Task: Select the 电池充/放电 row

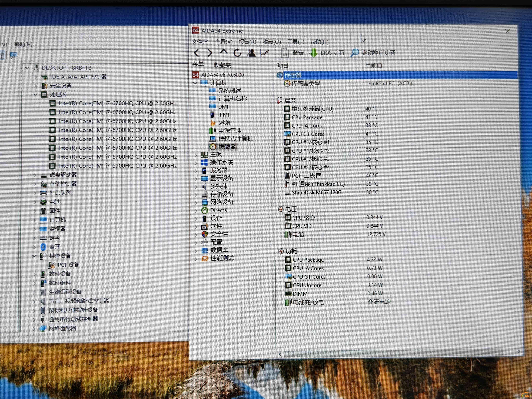Action: (x=338, y=302)
